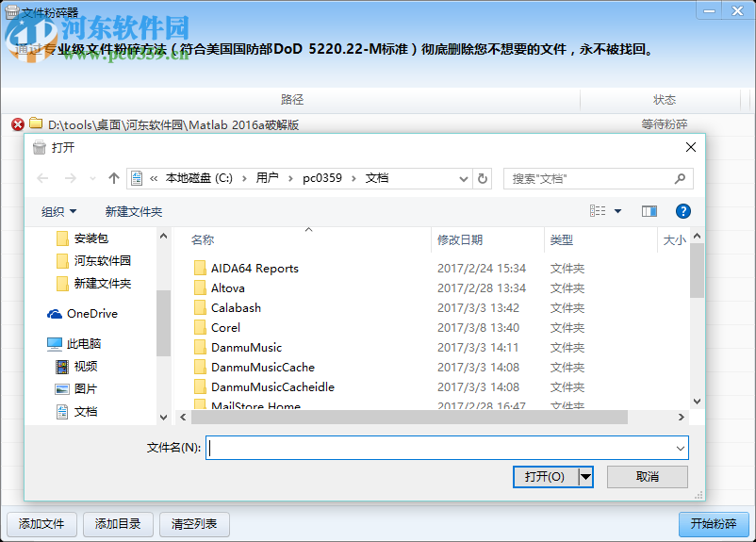This screenshot has height=542, width=756.
Task: Select 此电脑 in navigation pane
Action: (x=84, y=343)
